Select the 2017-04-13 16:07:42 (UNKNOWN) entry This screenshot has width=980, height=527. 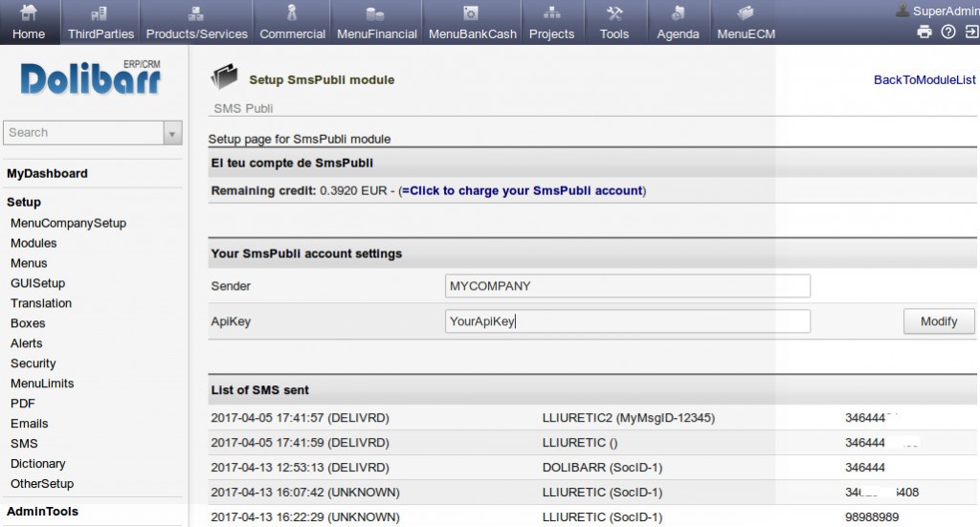click(x=305, y=492)
